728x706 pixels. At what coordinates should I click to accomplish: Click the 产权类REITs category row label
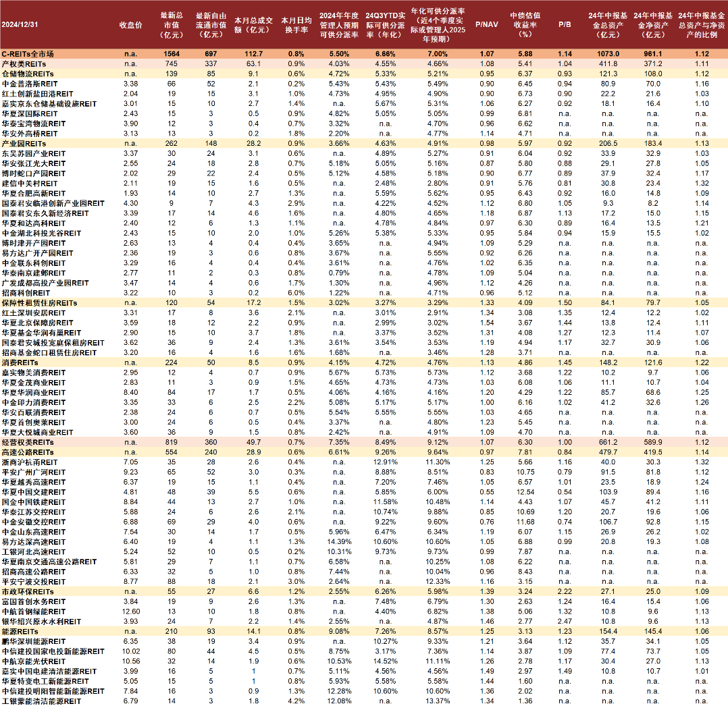coord(24,64)
